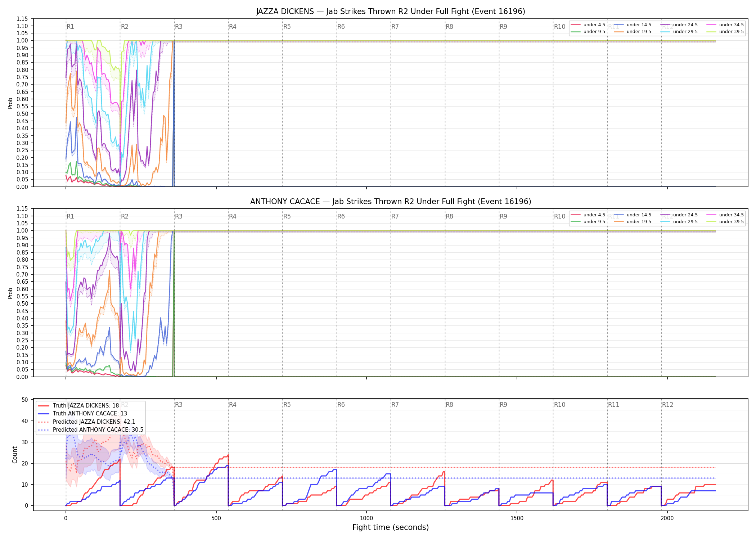Click 'Truth JAZZA DICKENS: 18' legend entry
Viewport: 756px width, 540px height.
coord(78,406)
